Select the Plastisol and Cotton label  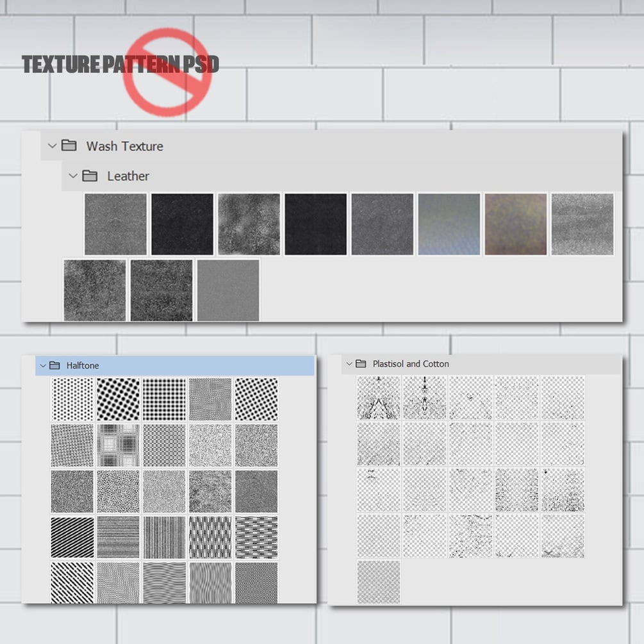411,364
